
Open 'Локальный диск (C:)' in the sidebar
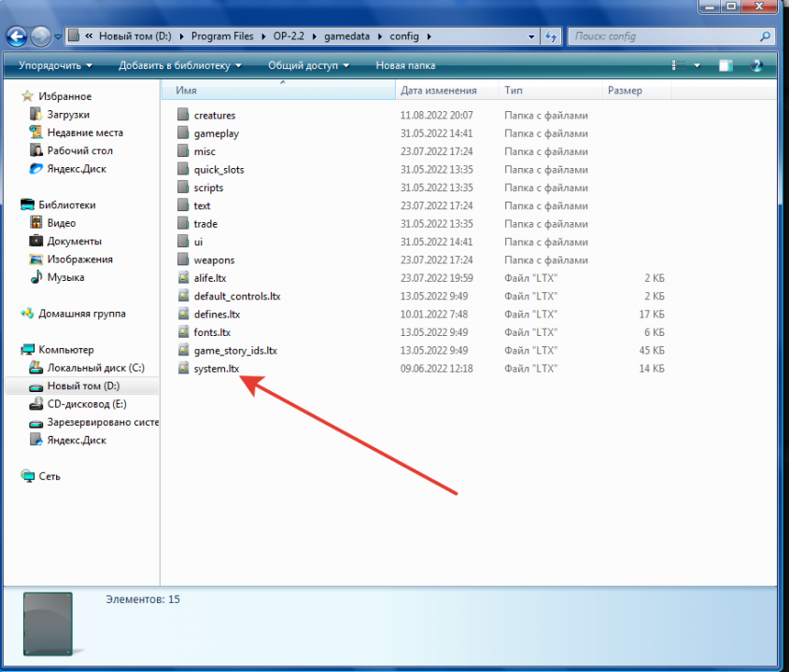pos(95,368)
